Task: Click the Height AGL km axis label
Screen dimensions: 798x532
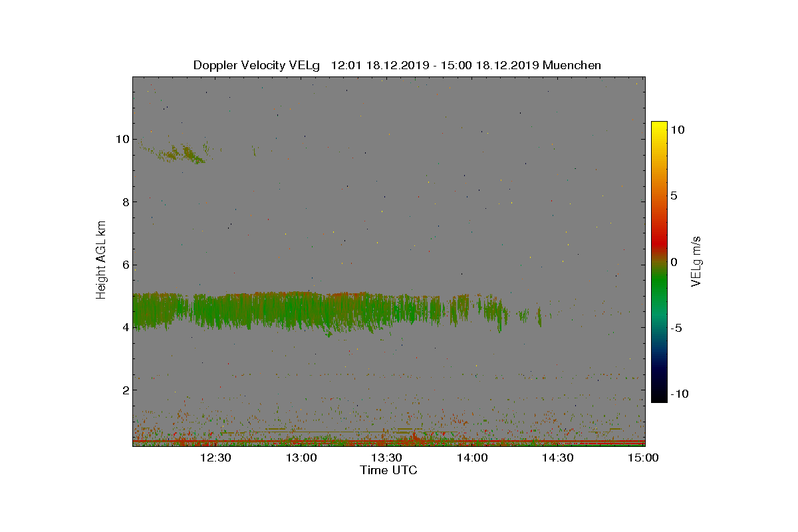Action: 101,260
